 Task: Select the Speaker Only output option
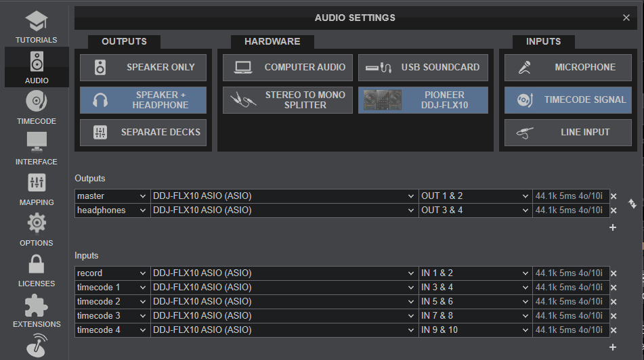(144, 68)
